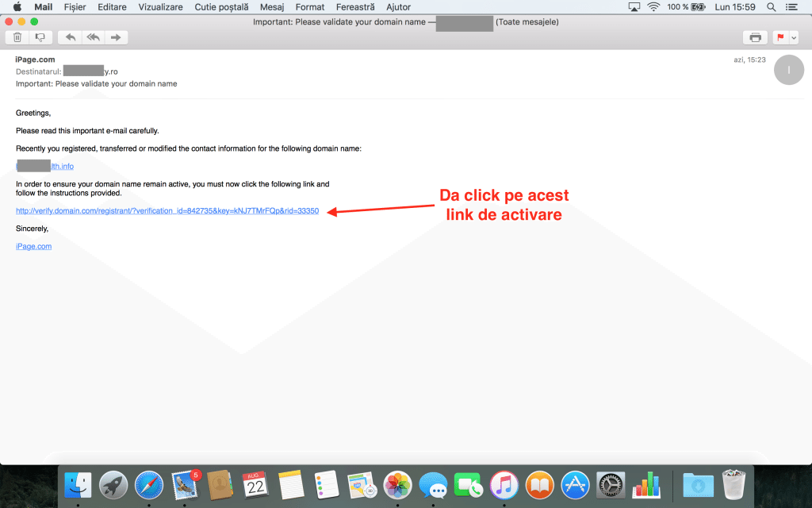Open the Downloads folder in the dock
This screenshot has height=508, width=812.
coord(698,487)
